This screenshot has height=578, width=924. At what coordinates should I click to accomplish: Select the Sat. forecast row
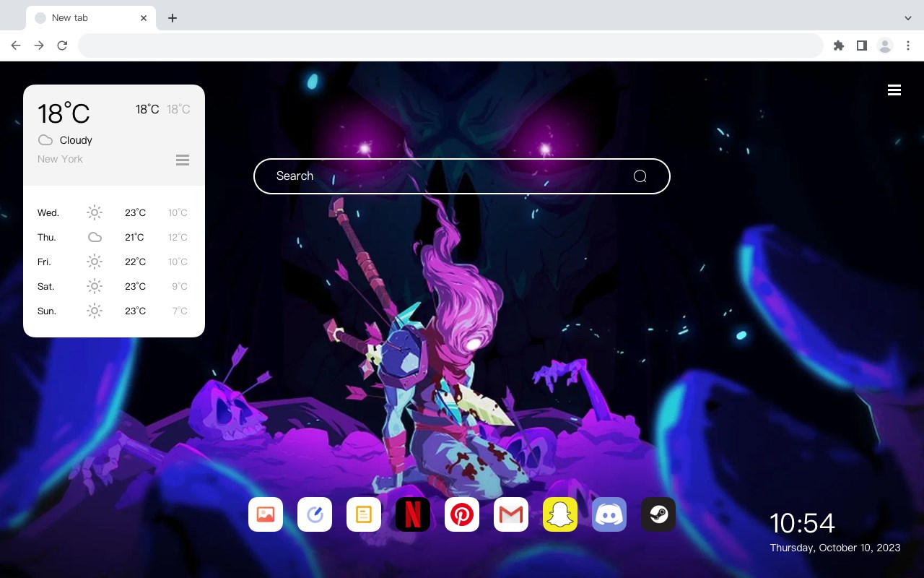point(114,286)
